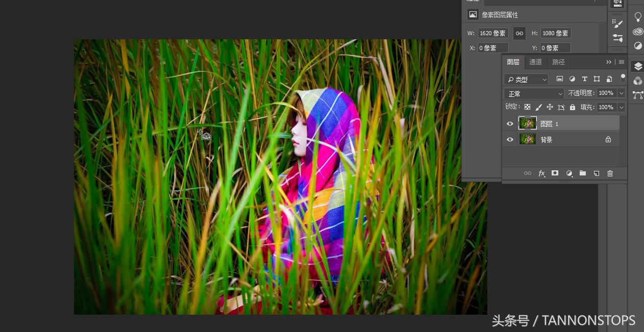The image size is (644, 332).
Task: Click the W width input field
Action: [492, 33]
